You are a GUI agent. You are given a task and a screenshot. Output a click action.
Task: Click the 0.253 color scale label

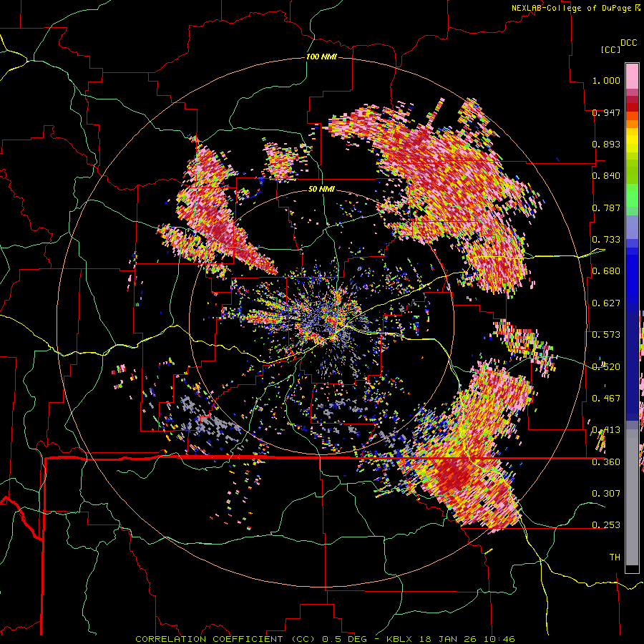click(x=606, y=525)
